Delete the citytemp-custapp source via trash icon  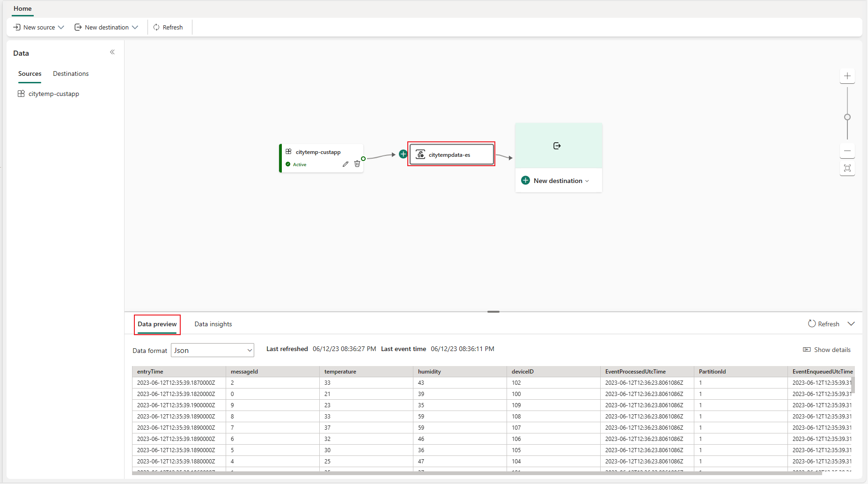pos(357,164)
